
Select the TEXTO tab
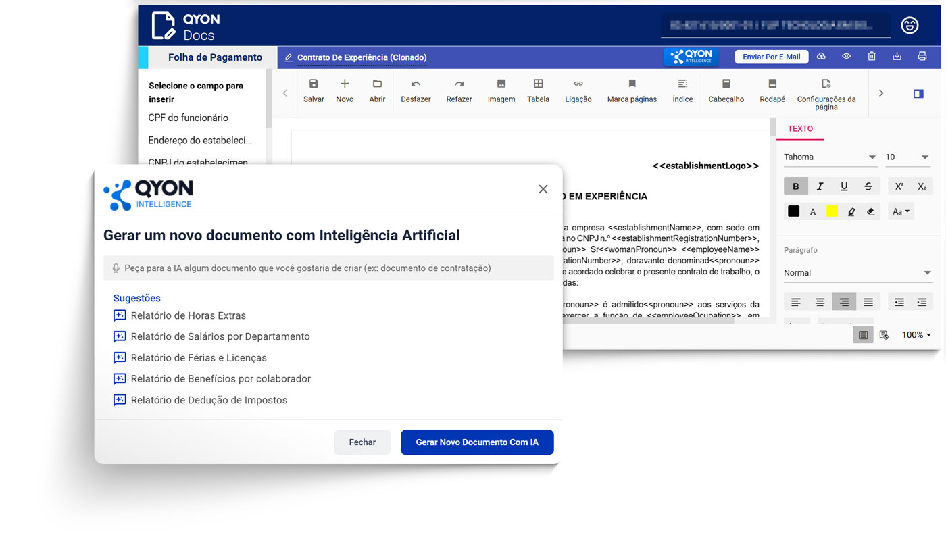point(800,128)
